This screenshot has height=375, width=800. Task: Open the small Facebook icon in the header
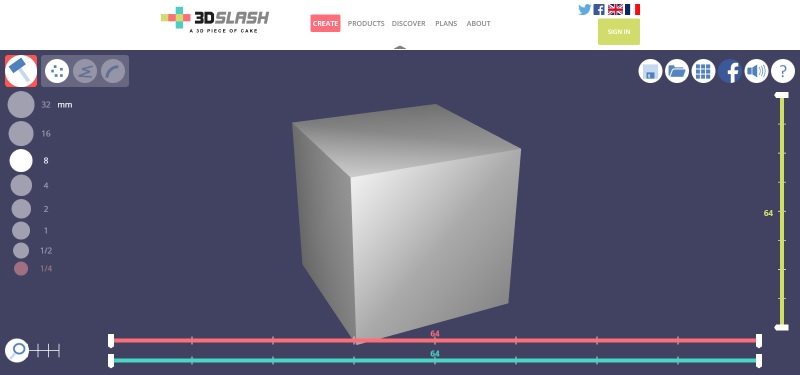[599, 9]
